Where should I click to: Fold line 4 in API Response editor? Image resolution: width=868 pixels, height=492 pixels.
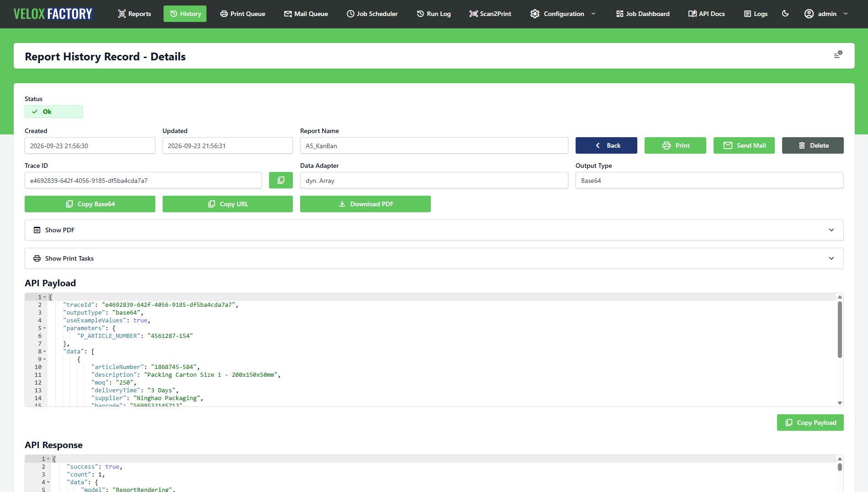coord(48,482)
